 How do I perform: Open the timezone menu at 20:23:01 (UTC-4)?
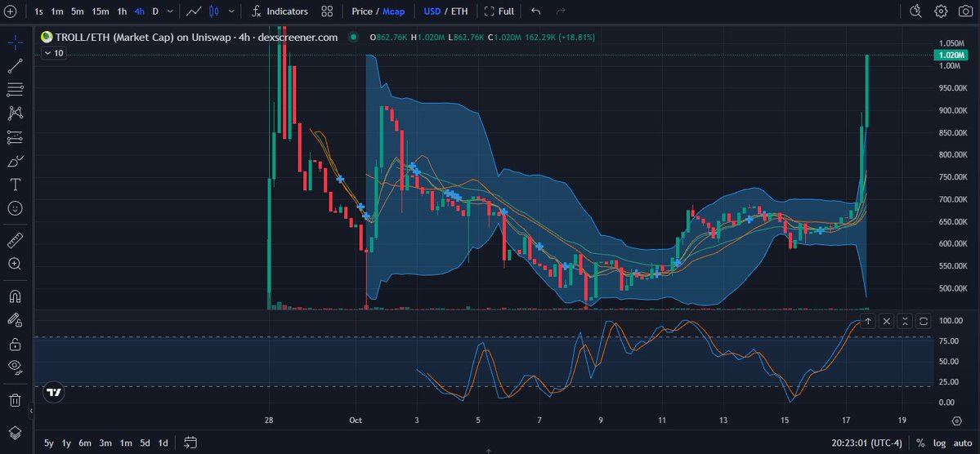867,443
